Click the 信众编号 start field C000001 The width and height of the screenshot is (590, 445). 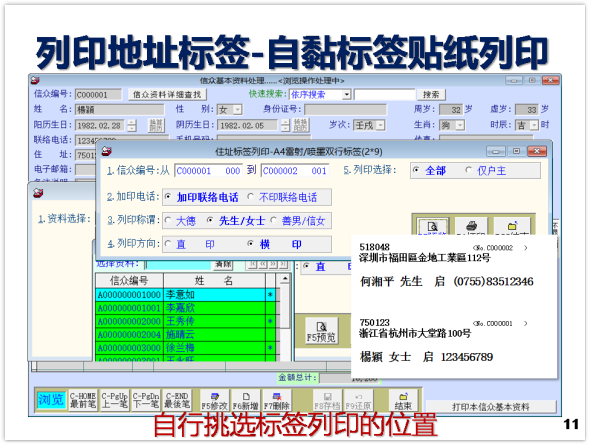pyautogui.click(x=209, y=171)
